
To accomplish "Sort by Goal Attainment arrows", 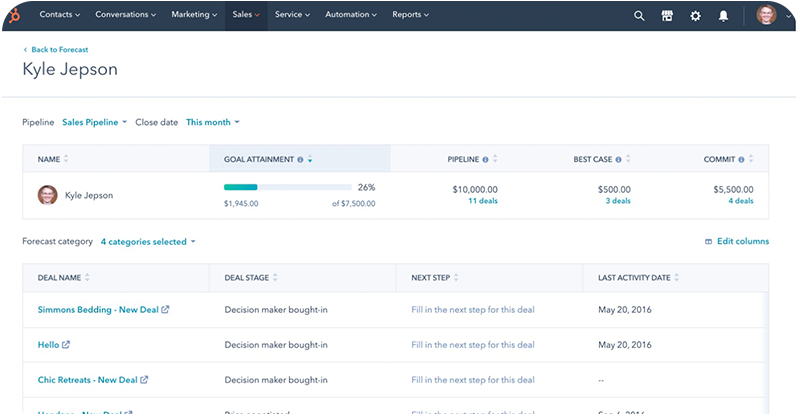I will point(310,159).
